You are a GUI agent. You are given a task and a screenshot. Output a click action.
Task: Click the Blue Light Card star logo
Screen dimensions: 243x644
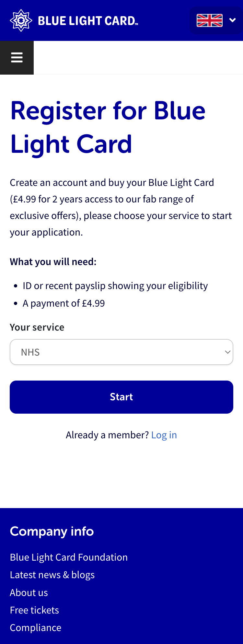click(21, 20)
